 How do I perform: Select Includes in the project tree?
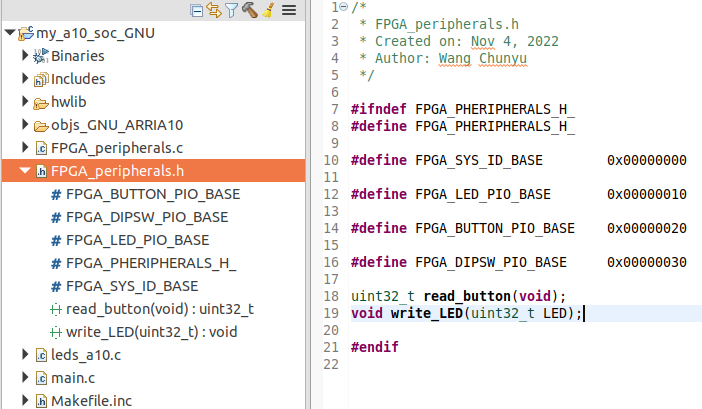coord(78,79)
